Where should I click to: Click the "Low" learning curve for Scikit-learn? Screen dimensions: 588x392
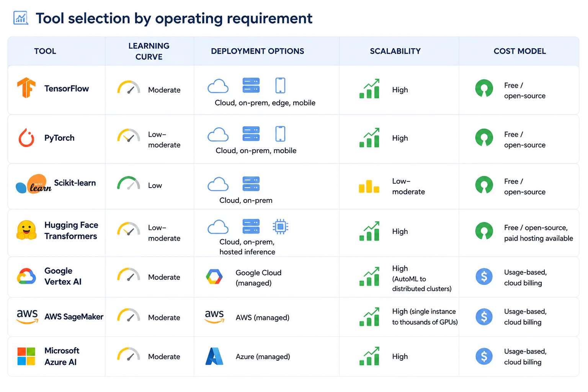click(x=155, y=186)
